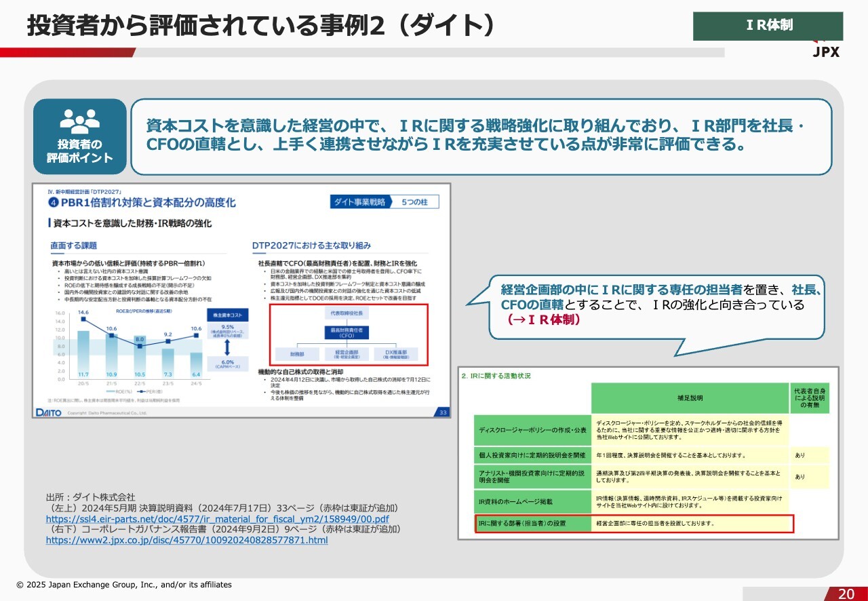
Task: Select the ディスクロージャーポリシーの作成・公表 row header
Action: pyautogui.click(x=532, y=429)
